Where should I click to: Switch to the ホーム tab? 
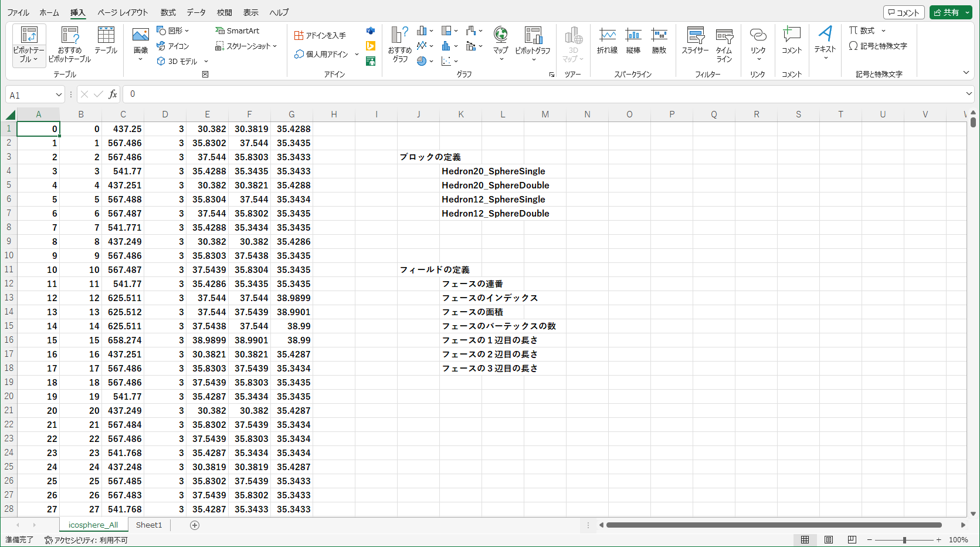(49, 12)
